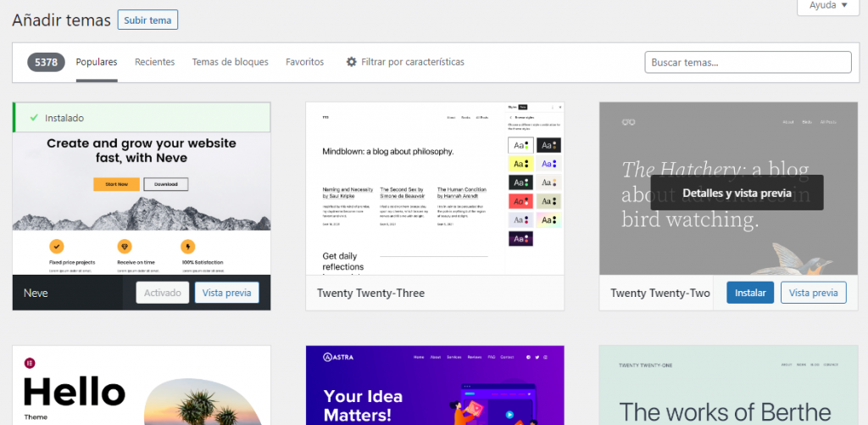The height and width of the screenshot is (425, 868).
Task: Click the red Aa style swatch
Action: (521, 200)
